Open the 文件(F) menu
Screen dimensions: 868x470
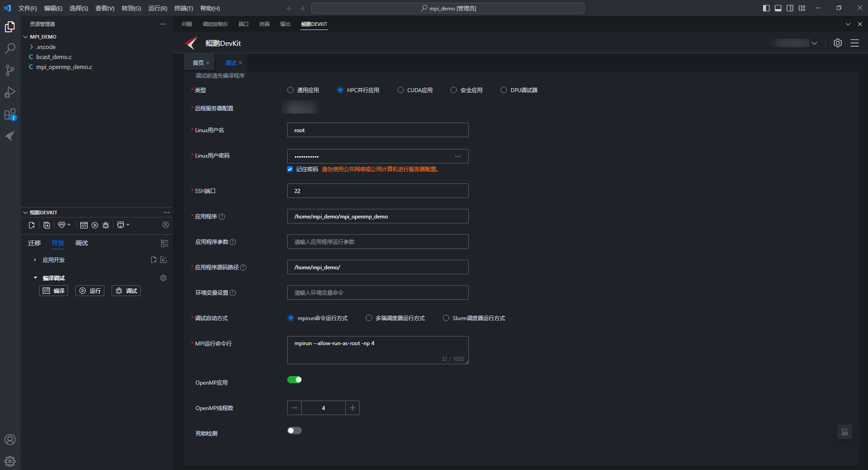pyautogui.click(x=28, y=8)
